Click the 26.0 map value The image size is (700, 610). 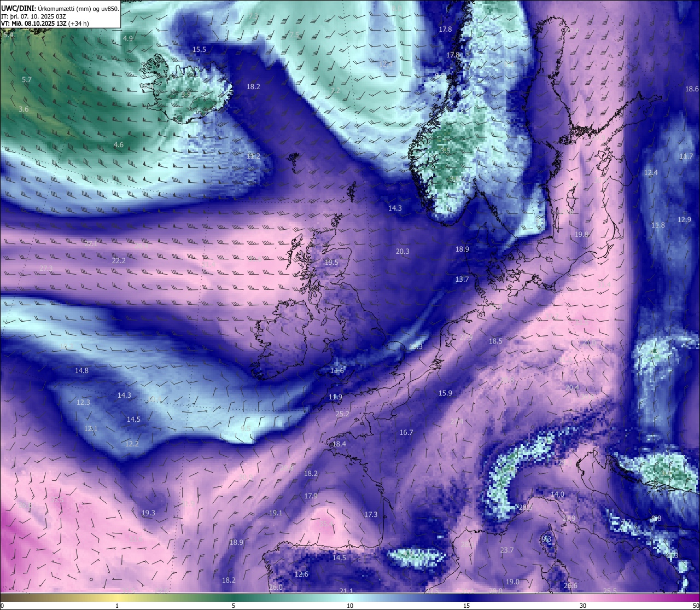(x=276, y=587)
